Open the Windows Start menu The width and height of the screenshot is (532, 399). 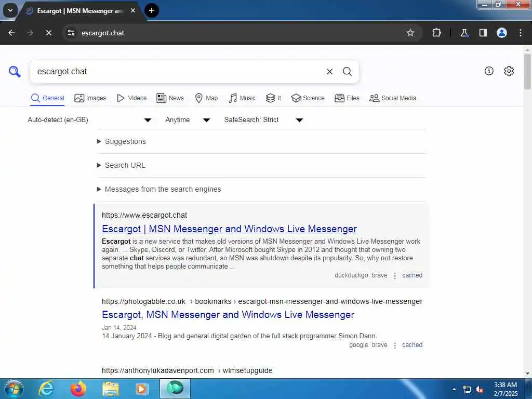(x=14, y=389)
